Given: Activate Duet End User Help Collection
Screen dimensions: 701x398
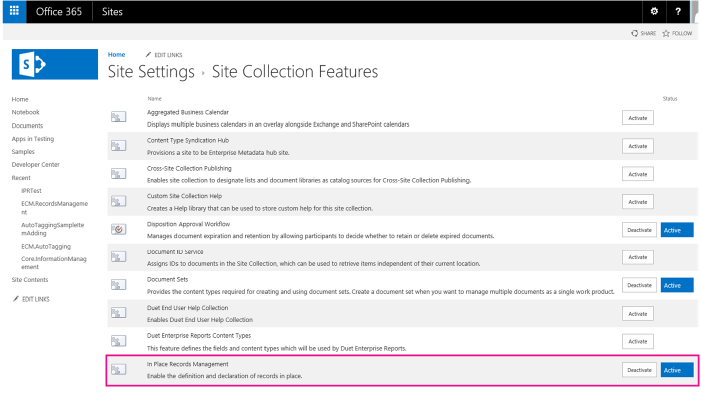Looking at the screenshot, I should coord(638,314).
